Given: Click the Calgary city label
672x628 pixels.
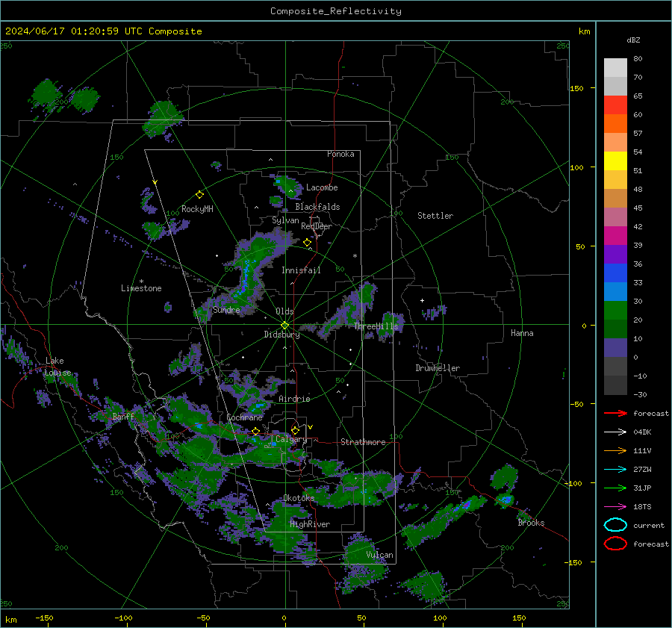Looking at the screenshot, I should (x=291, y=439).
